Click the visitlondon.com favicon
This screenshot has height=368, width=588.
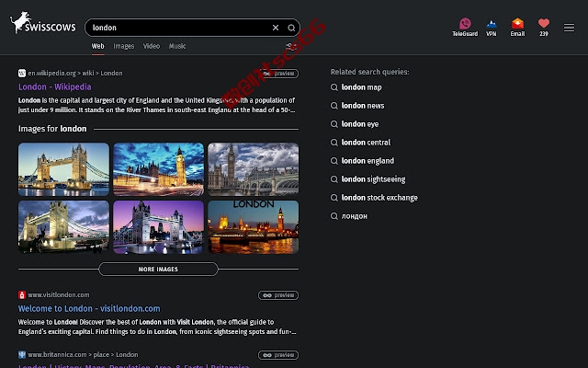click(22, 294)
